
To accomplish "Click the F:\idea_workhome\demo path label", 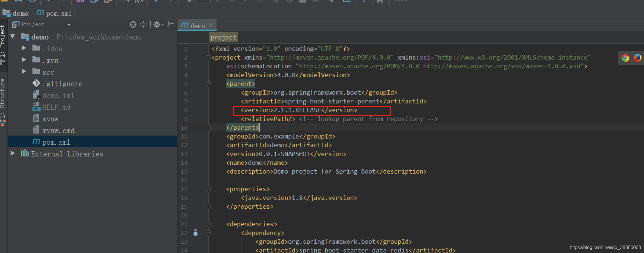I will click(x=98, y=37).
